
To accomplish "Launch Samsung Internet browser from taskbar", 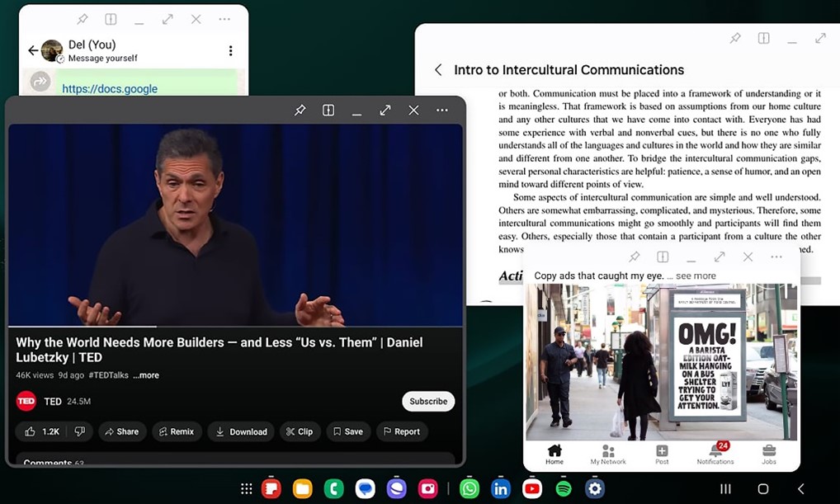I will pos(396,488).
